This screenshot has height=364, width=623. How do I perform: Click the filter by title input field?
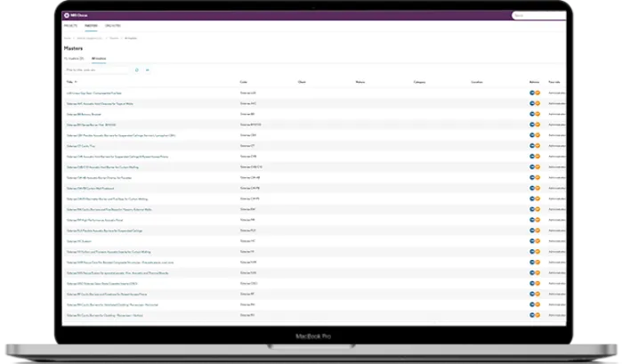(96, 70)
